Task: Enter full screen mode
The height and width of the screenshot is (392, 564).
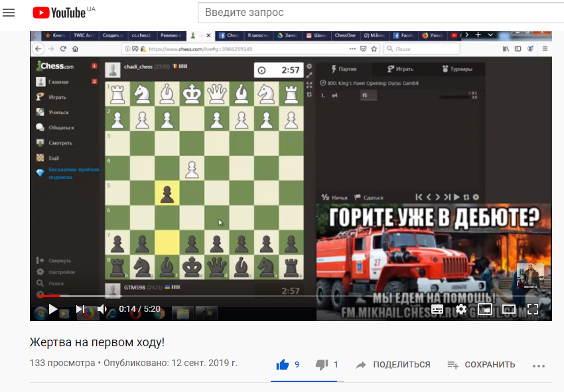Action: point(532,309)
